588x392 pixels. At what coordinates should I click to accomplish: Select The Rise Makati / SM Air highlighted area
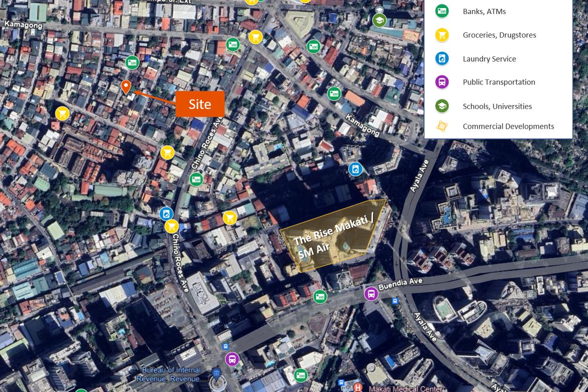click(x=333, y=235)
